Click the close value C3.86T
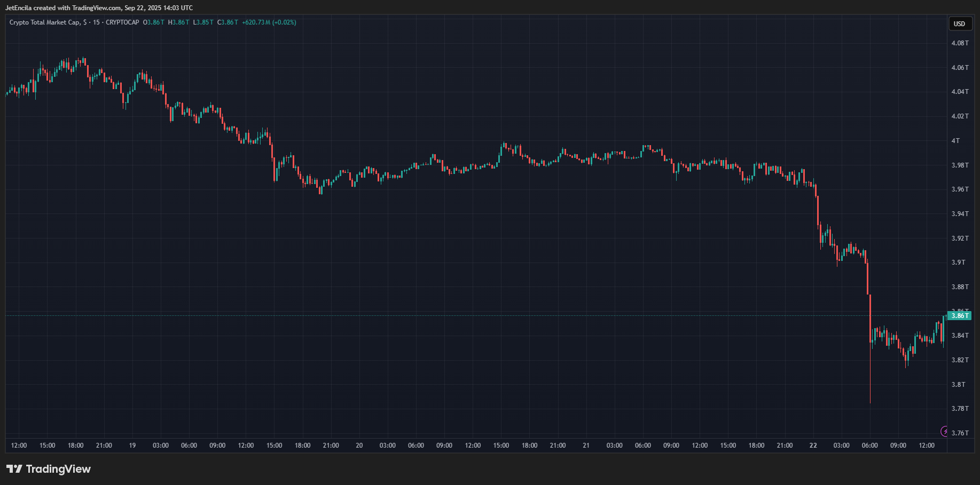This screenshot has width=980, height=485. tap(228, 22)
